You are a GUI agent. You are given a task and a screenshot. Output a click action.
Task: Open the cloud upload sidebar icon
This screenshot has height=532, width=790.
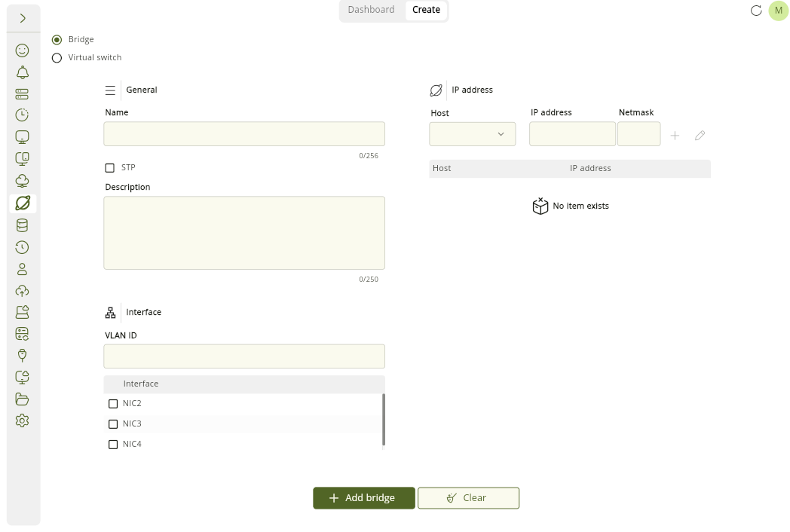[22, 291]
